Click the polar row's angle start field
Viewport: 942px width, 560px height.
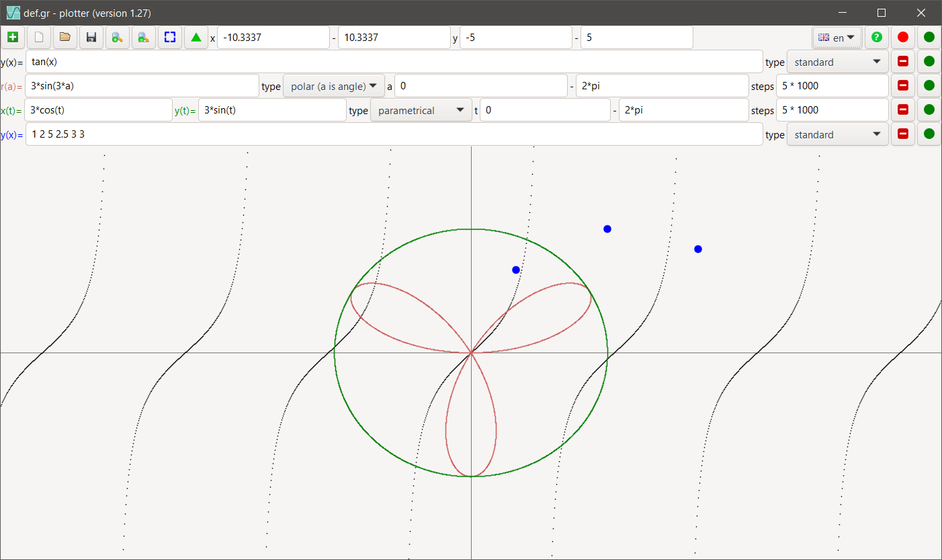(x=481, y=86)
